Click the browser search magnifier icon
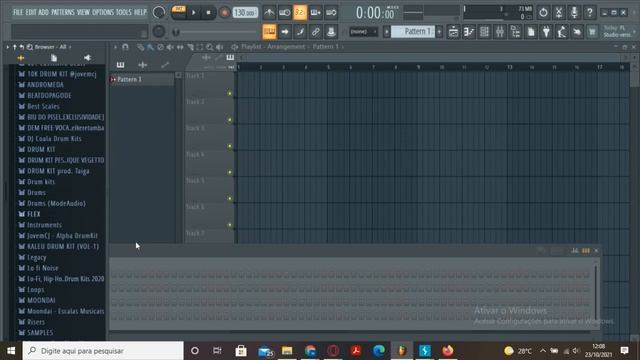The height and width of the screenshot is (360, 640). pyautogui.click(x=29, y=47)
